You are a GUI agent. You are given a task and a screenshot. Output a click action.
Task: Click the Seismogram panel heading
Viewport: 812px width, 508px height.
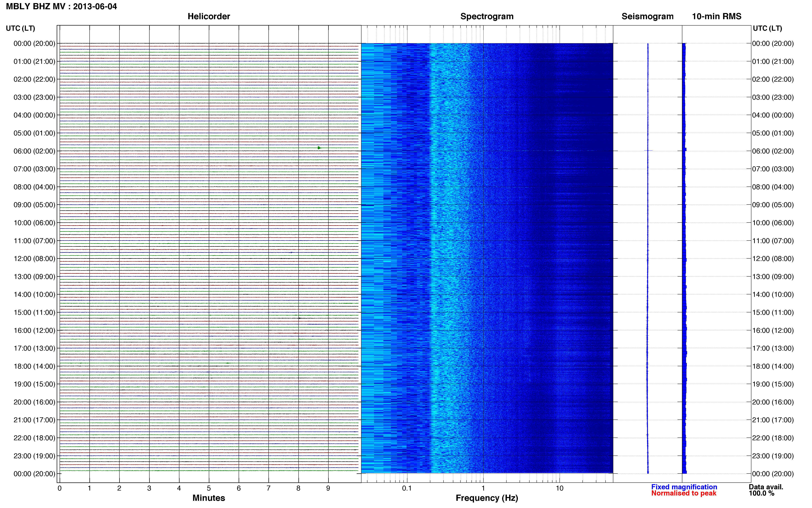coord(648,16)
